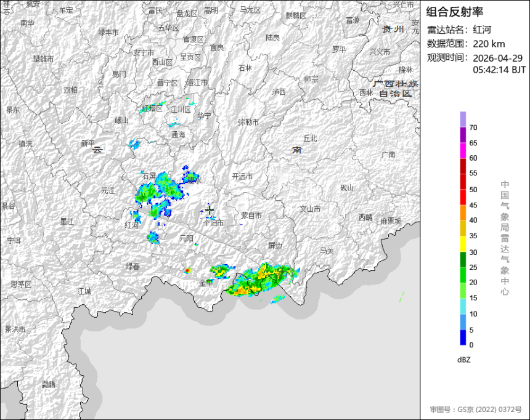
Task: Click the 金平 map label
Action: (x=206, y=283)
